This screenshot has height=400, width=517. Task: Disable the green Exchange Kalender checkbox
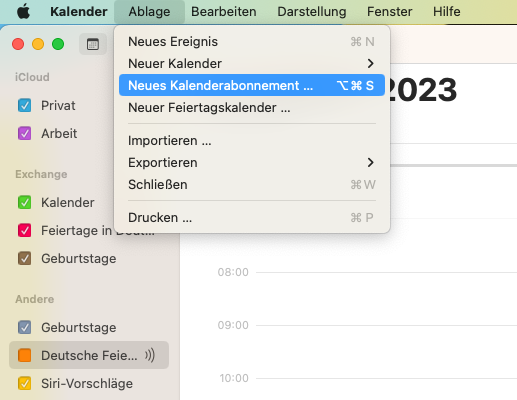click(x=25, y=202)
